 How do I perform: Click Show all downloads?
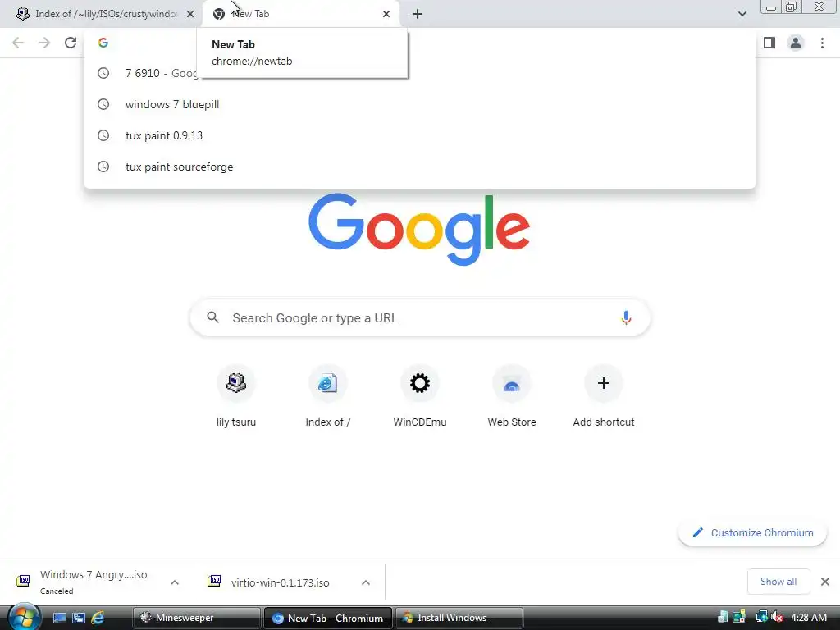point(778,582)
